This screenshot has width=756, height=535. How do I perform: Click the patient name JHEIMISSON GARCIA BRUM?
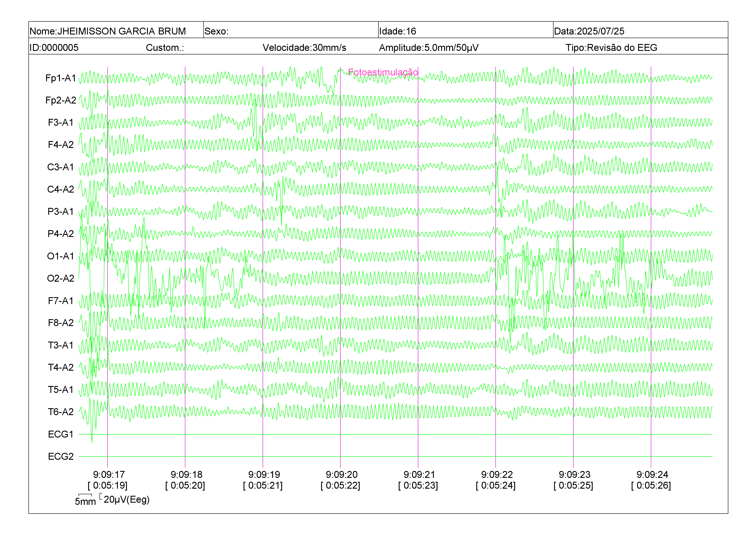click(122, 31)
